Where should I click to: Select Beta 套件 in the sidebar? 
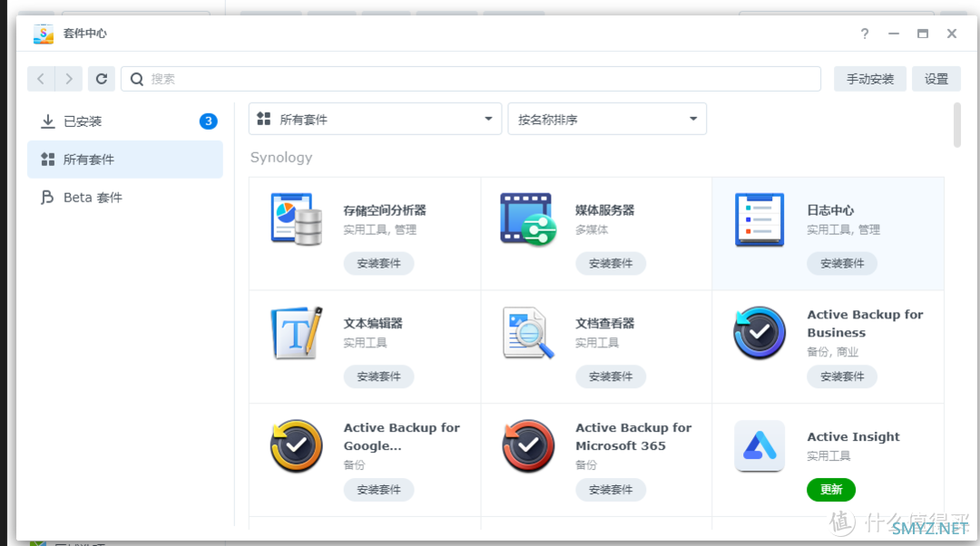(x=125, y=198)
